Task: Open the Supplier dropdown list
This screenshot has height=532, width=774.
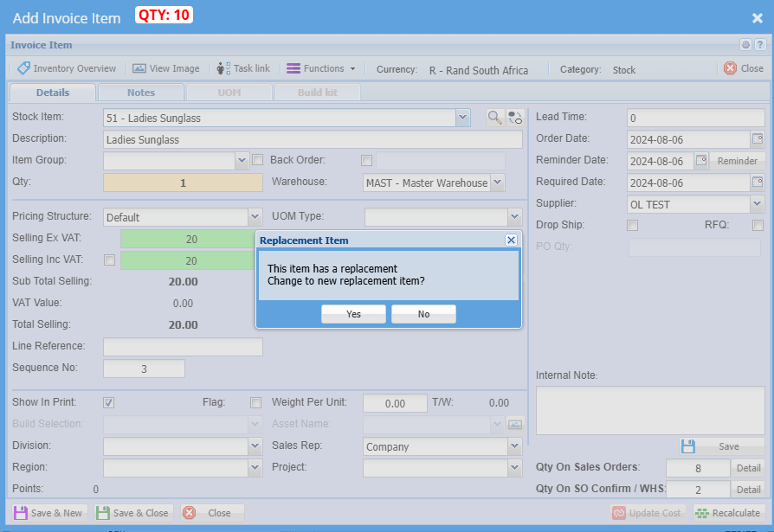Action: [x=758, y=204]
